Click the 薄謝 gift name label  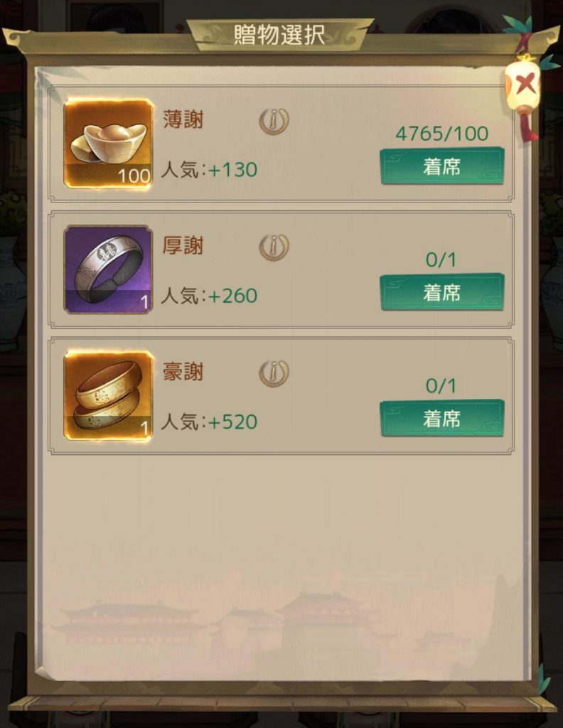click(183, 119)
